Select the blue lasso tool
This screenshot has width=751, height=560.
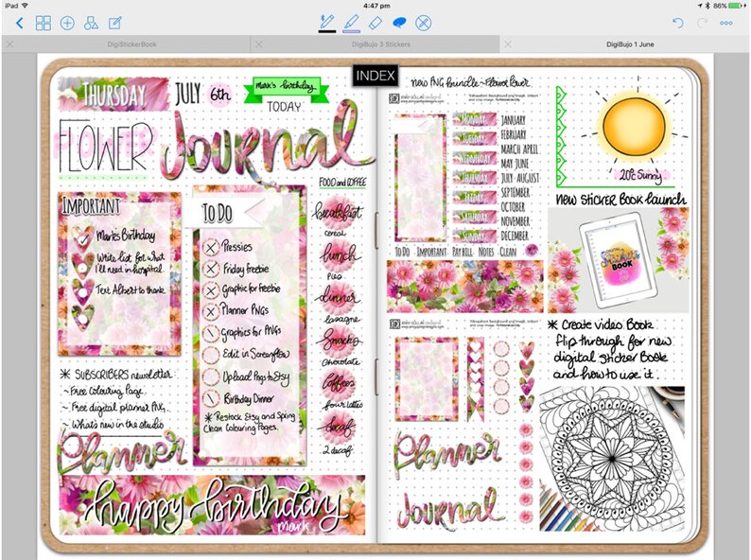[399, 23]
